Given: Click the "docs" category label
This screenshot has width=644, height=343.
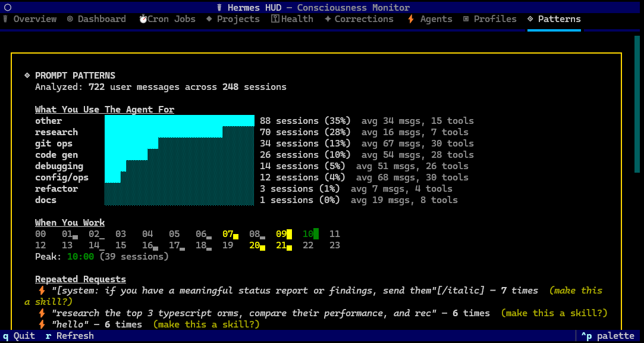Looking at the screenshot, I should tap(46, 200).
